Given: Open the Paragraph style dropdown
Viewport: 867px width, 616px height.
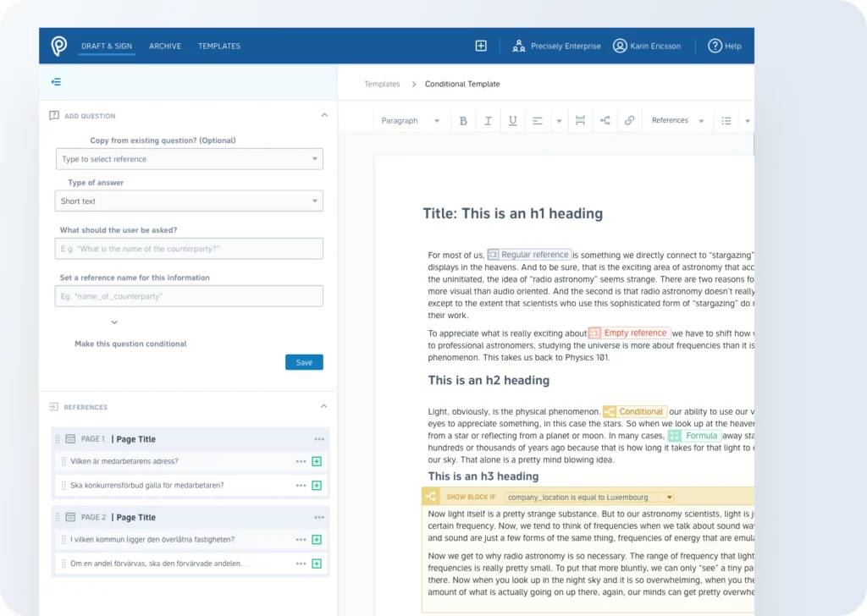Looking at the screenshot, I should (411, 120).
